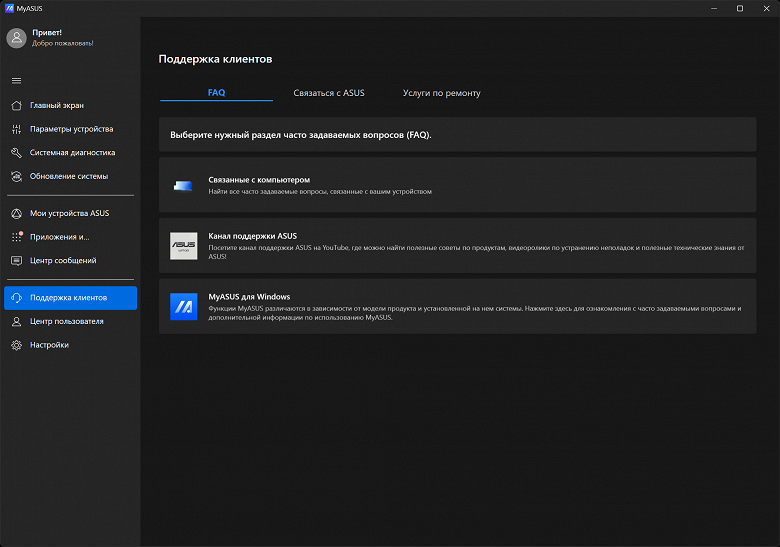Close the MyASUS window

[x=767, y=8]
